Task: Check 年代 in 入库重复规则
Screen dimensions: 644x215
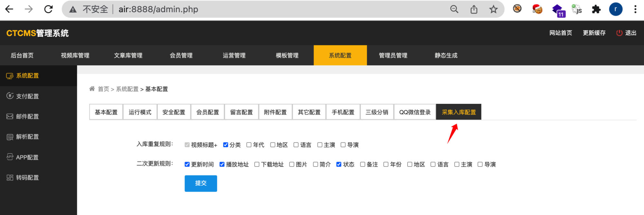Action: [249, 145]
